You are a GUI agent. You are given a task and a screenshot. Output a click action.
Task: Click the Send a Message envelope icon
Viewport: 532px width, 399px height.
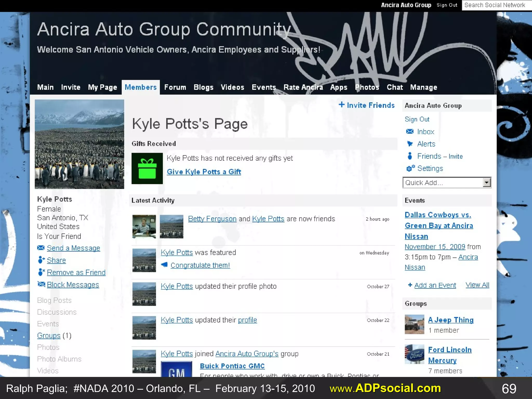tap(41, 248)
